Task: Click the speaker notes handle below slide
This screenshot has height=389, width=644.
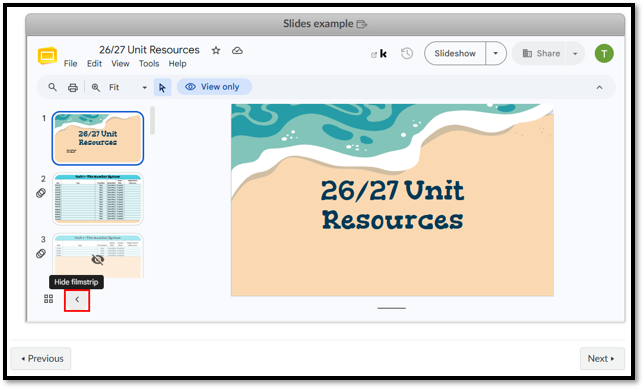Action: [x=391, y=308]
